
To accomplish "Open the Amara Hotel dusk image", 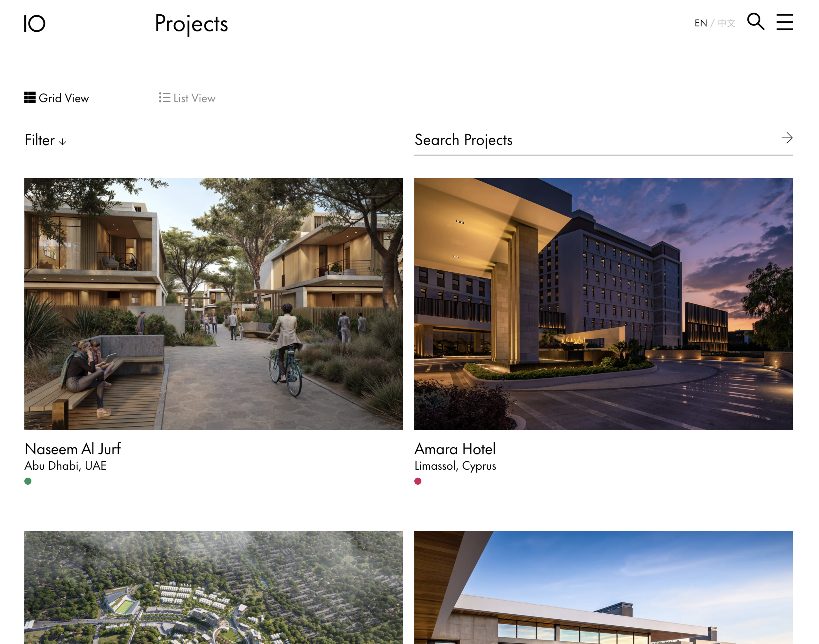I will click(603, 304).
